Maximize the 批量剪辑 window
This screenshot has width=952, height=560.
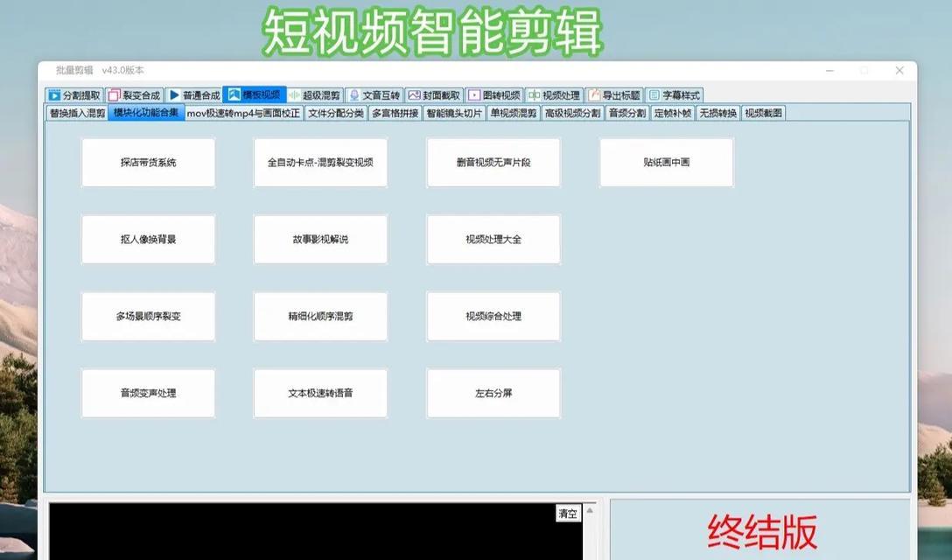pos(864,71)
